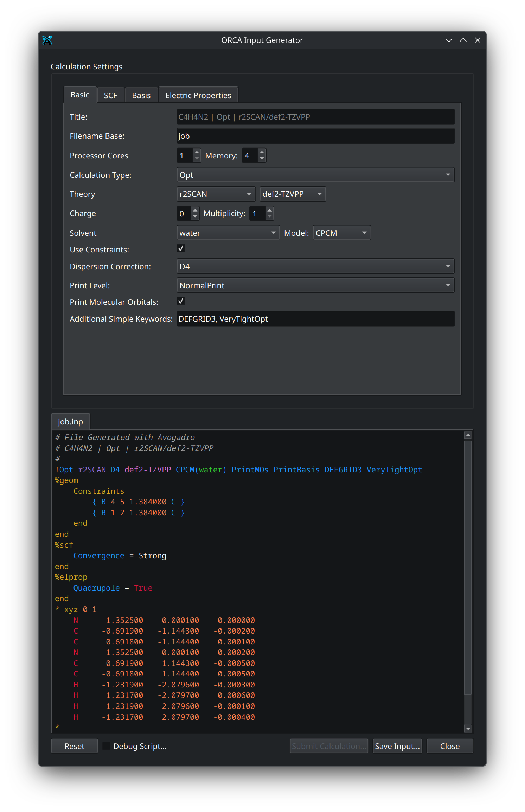Click constraint line '{ B 1 2 1.384000 C }'

138,513
